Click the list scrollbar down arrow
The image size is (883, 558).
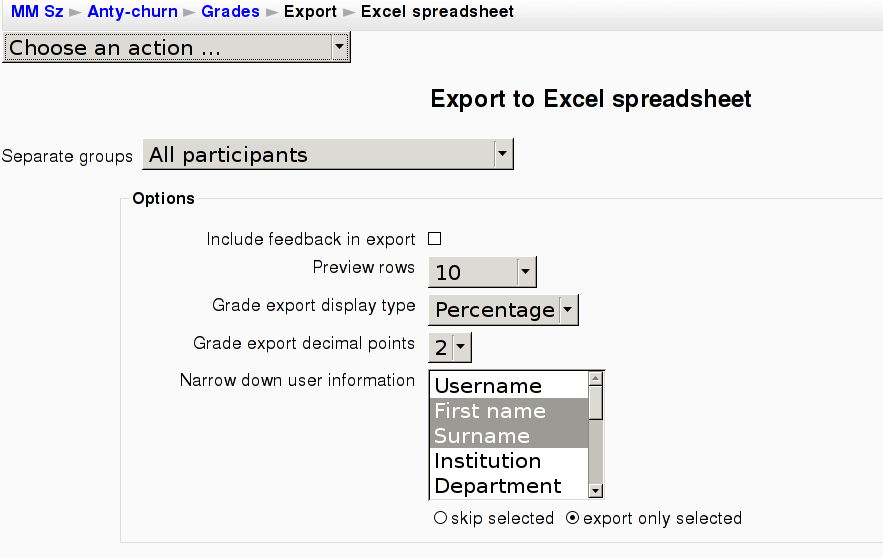coord(595,491)
